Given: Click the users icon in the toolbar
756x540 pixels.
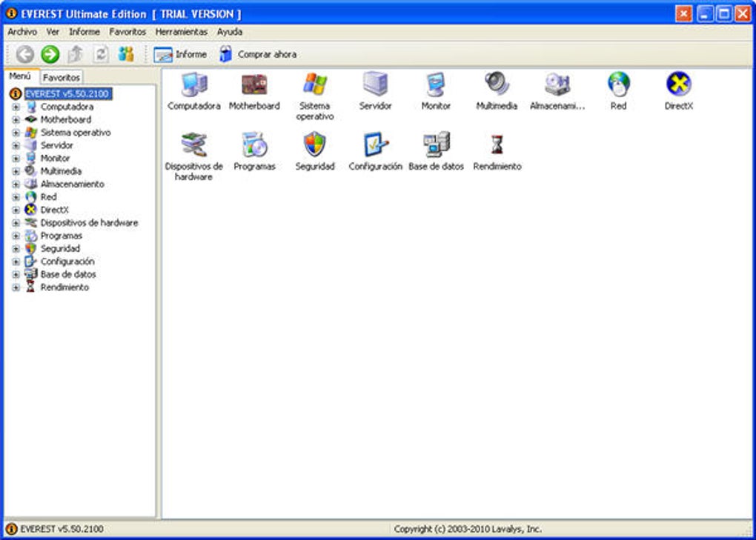Looking at the screenshot, I should pos(126,54).
